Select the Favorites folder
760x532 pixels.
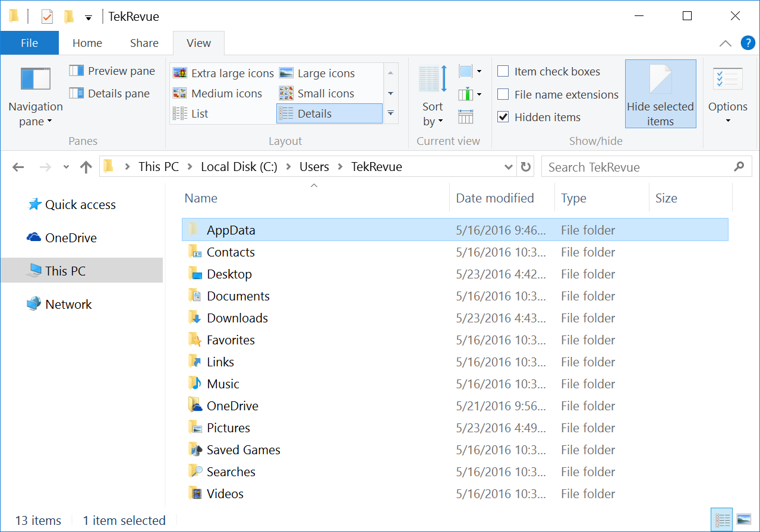455,340
